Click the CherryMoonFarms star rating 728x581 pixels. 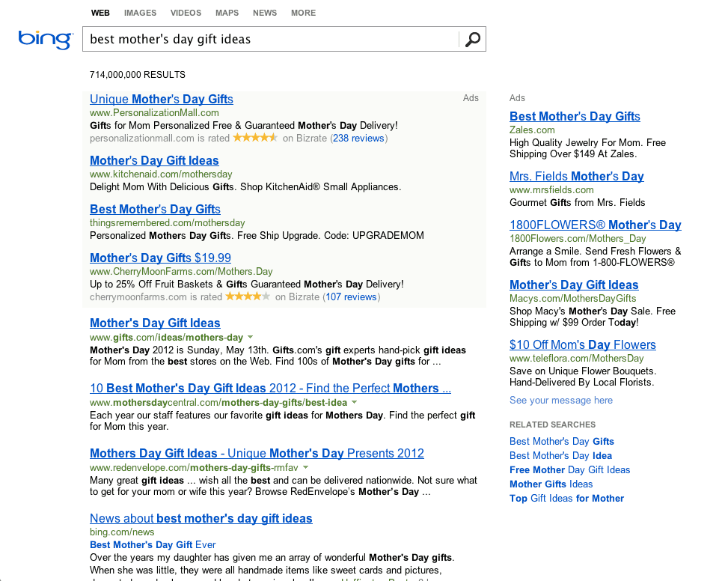click(248, 296)
